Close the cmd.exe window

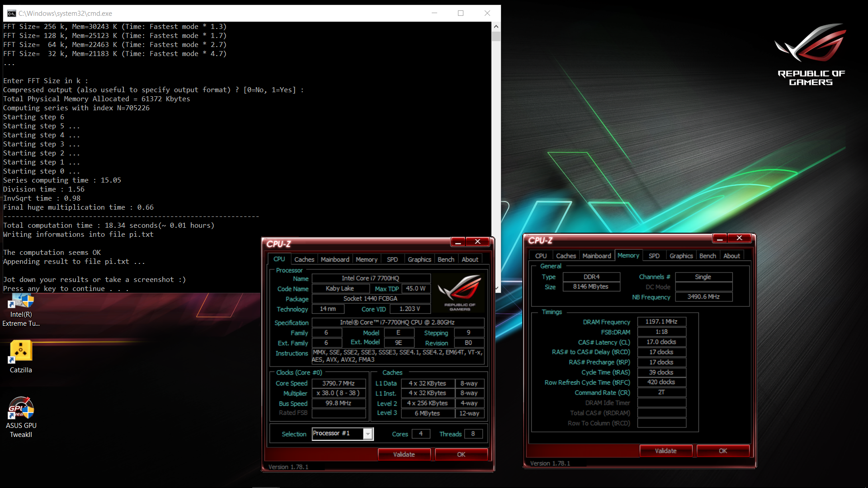coord(487,13)
